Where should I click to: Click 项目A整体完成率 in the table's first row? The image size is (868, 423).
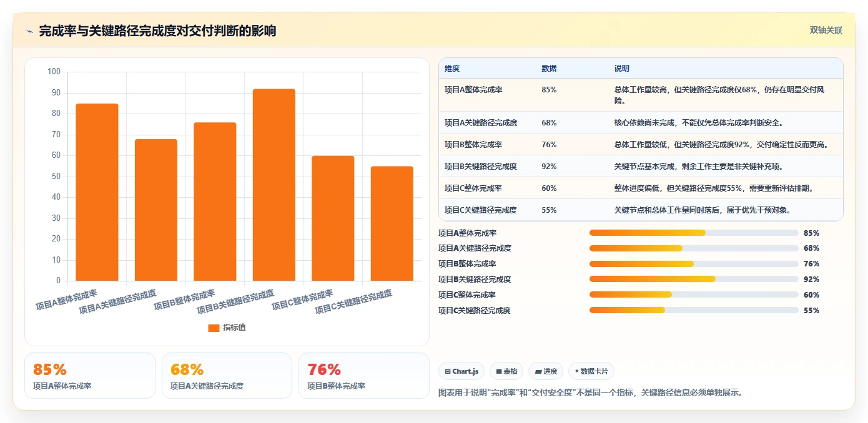473,90
